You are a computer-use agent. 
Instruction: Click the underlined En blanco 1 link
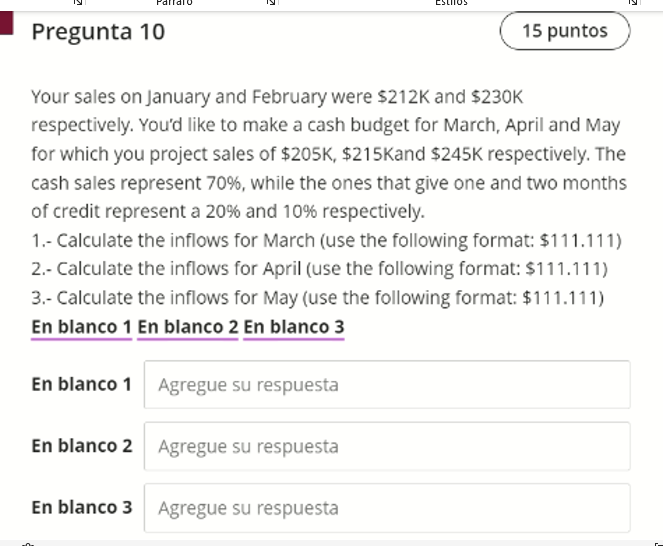81,327
